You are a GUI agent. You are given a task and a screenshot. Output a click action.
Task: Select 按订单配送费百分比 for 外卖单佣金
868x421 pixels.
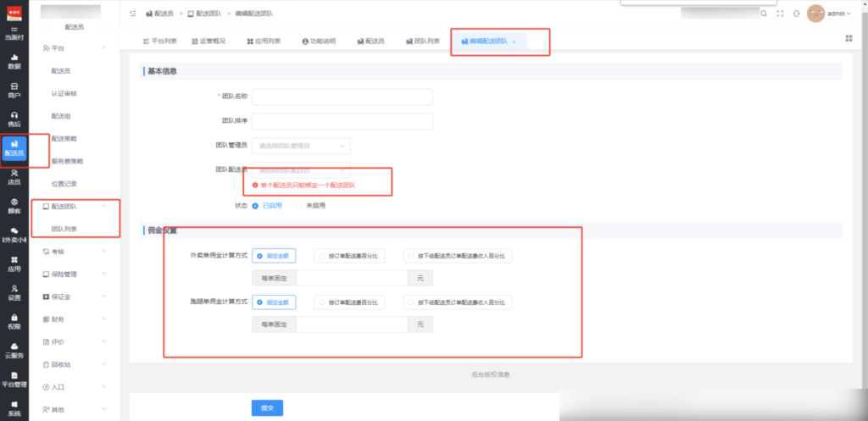[350, 255]
